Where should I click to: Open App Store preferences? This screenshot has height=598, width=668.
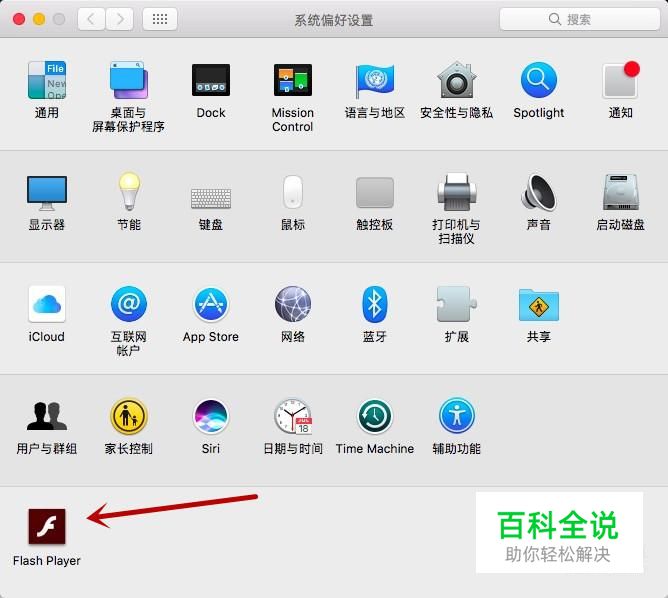[211, 304]
